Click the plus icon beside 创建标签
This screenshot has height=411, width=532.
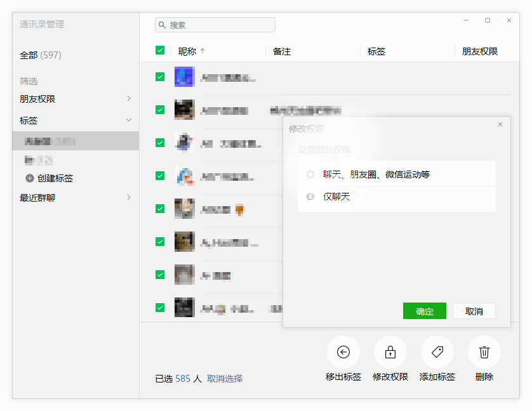(29, 178)
